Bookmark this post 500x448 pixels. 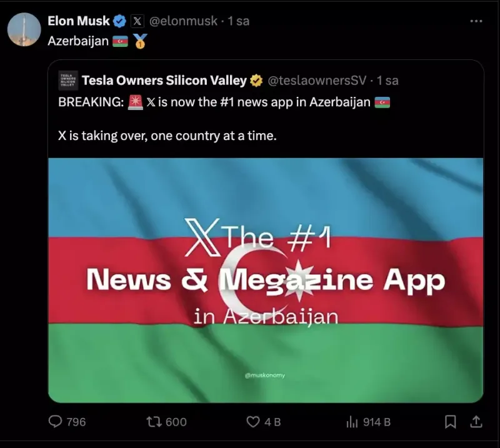point(450,422)
